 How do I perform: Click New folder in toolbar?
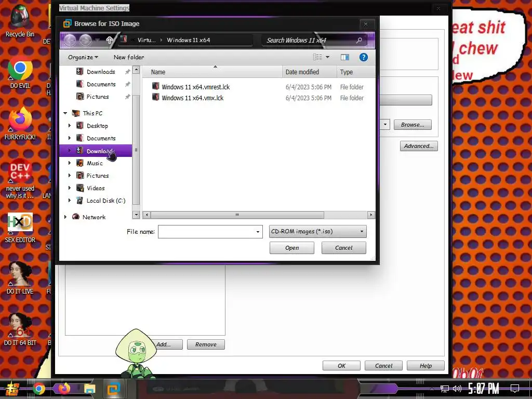(129, 57)
